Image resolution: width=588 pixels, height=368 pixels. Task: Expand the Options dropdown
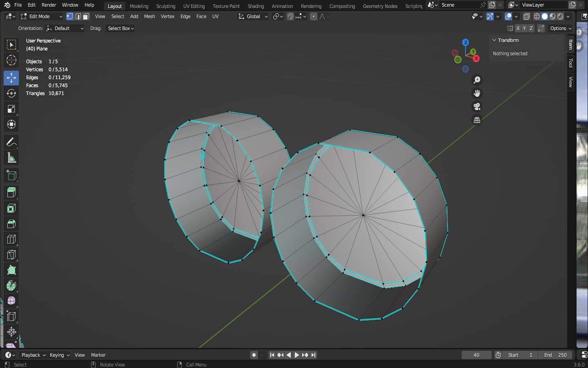tap(561, 28)
